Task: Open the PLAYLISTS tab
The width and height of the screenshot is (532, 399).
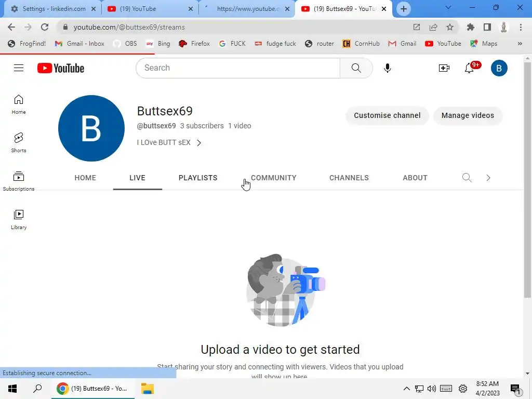Action: tap(198, 178)
